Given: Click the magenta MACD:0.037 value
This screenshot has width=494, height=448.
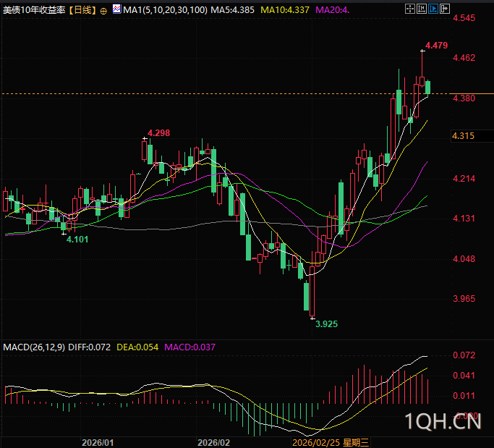Looking at the screenshot, I should (x=189, y=347).
